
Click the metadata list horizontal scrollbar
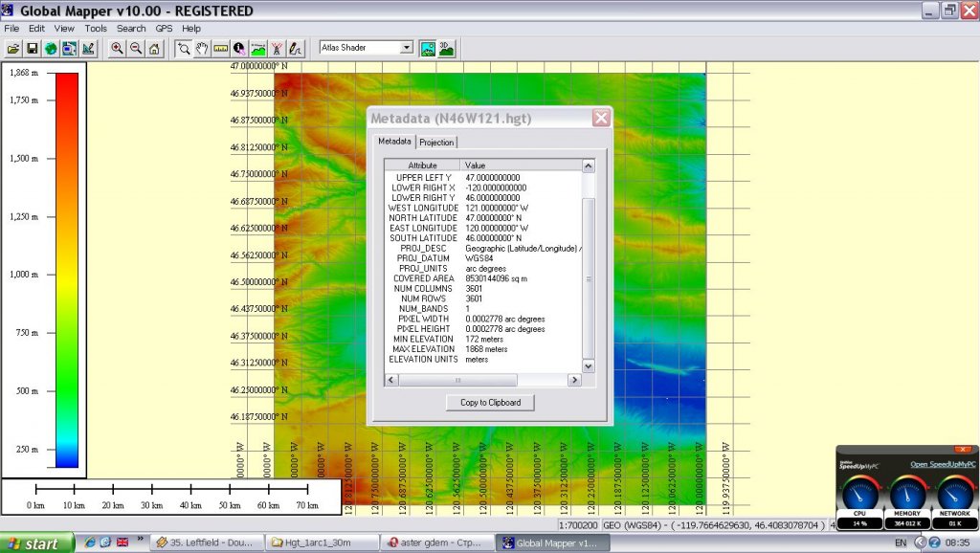(459, 380)
